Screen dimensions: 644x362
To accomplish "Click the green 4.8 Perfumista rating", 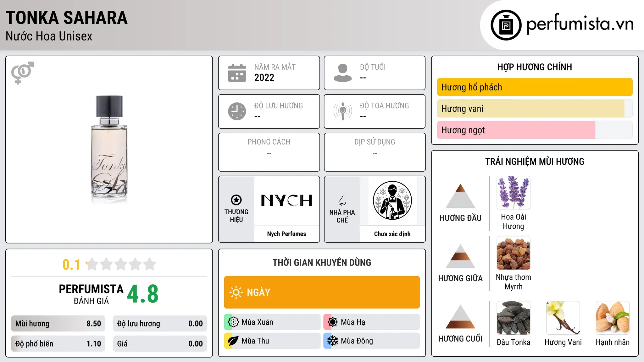I will tap(143, 294).
